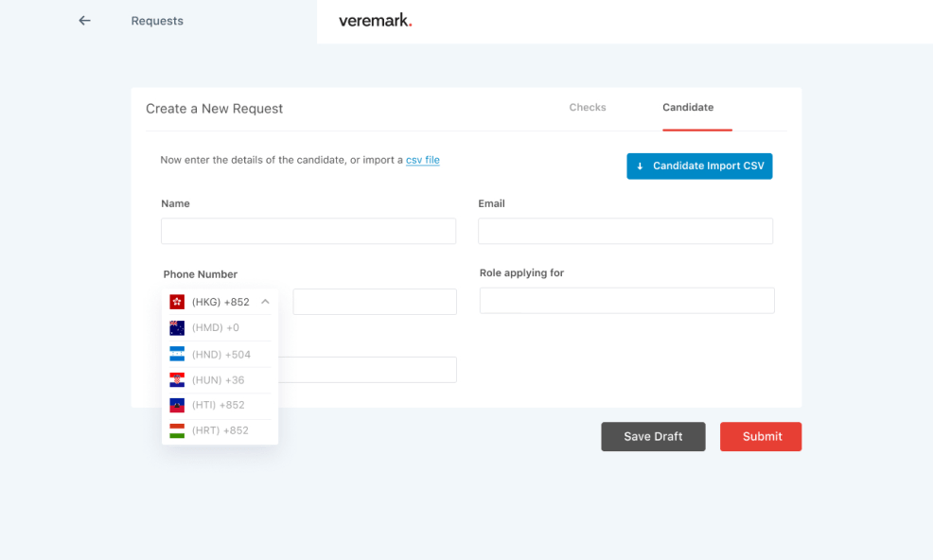Pick the (HMD) +0 option
Image resolution: width=933 pixels, height=560 pixels.
coord(216,328)
